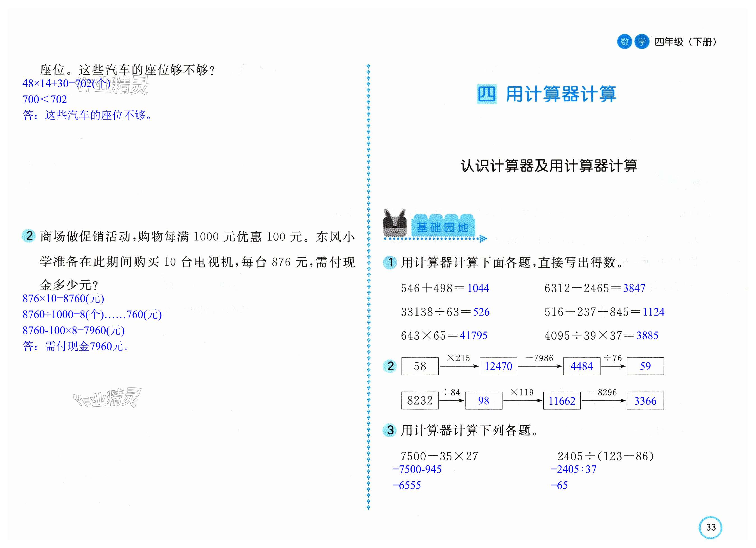Click left-page question 2 number badge
756x548 pixels.
tap(29, 236)
